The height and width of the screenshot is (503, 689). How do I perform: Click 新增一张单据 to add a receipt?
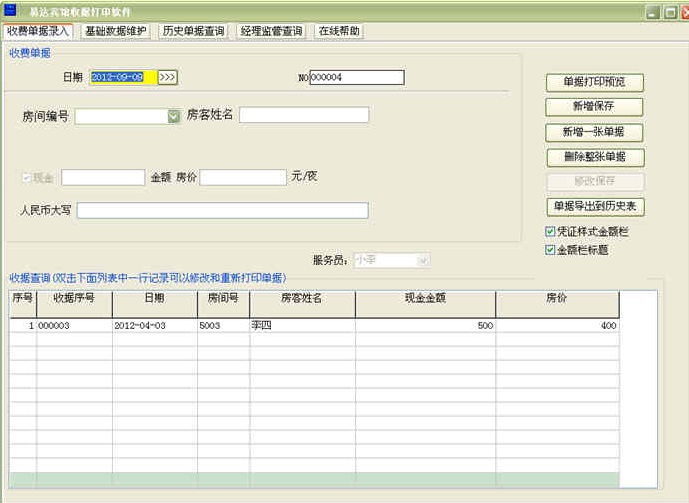pyautogui.click(x=594, y=132)
